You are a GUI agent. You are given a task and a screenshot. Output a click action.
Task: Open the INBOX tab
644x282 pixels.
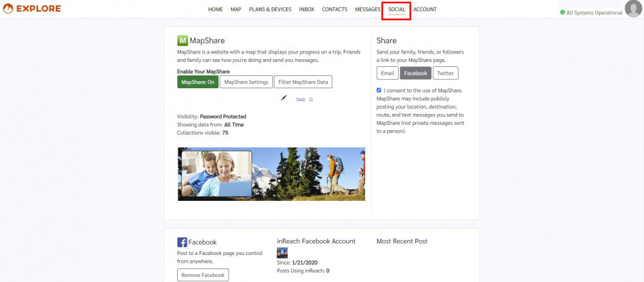click(x=307, y=9)
